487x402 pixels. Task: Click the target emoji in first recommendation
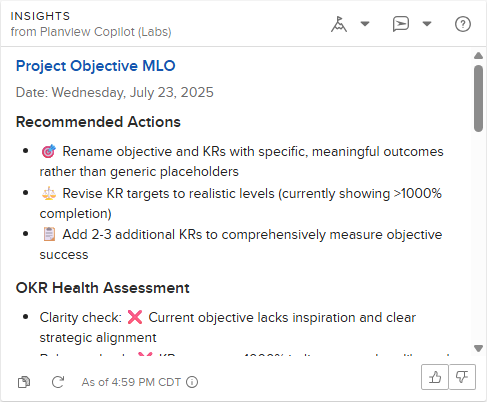49,152
